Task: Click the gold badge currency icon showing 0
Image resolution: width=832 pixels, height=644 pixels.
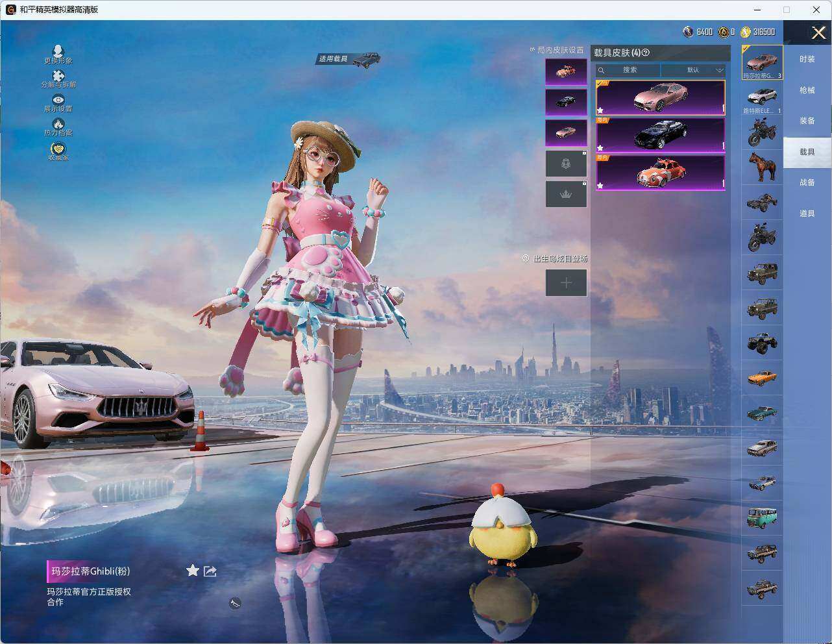Action: [723, 32]
